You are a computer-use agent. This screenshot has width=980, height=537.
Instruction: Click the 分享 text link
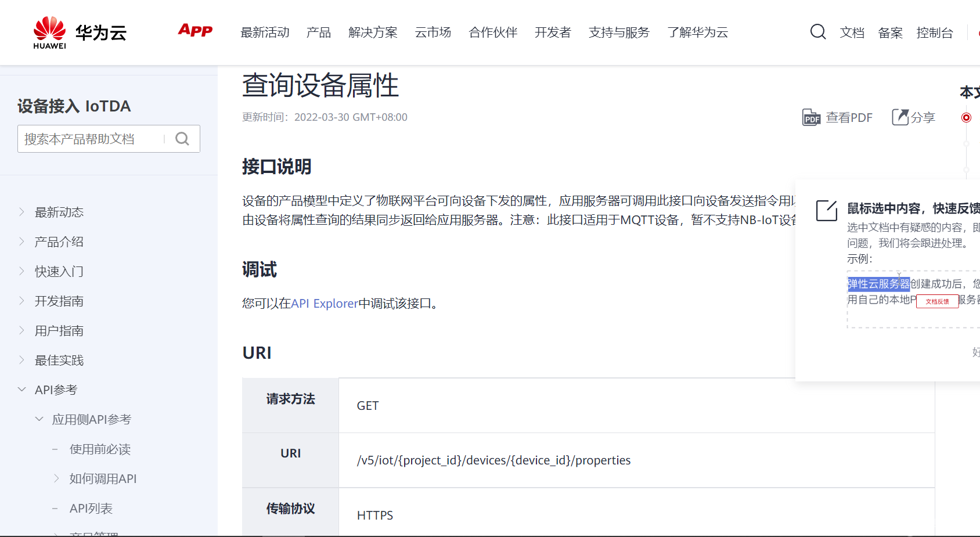tap(923, 117)
